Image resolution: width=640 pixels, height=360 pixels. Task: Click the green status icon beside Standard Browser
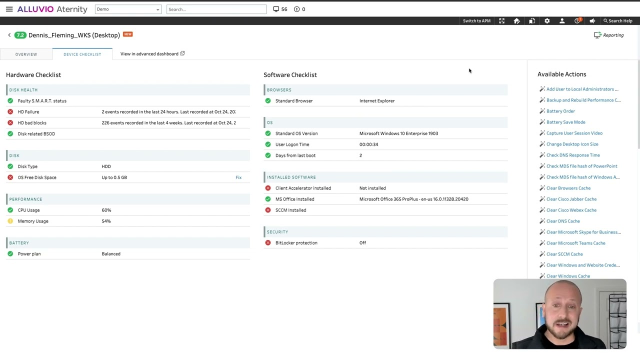268,101
